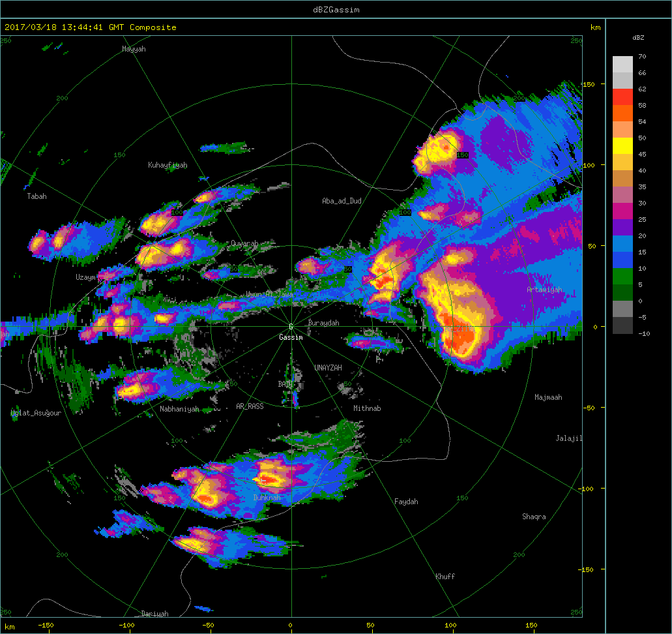Click '-150' on the right-side km axis
672x634 pixels.
point(587,569)
